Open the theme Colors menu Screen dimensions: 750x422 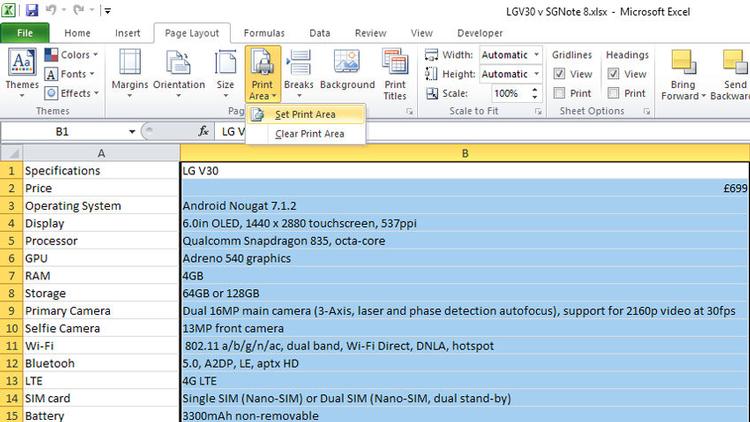coord(71,55)
